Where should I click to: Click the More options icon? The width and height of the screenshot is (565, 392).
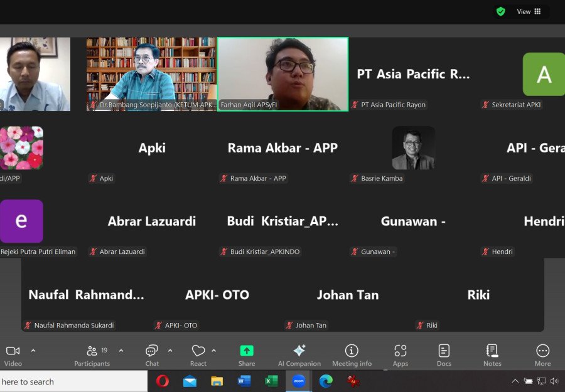tap(542, 351)
